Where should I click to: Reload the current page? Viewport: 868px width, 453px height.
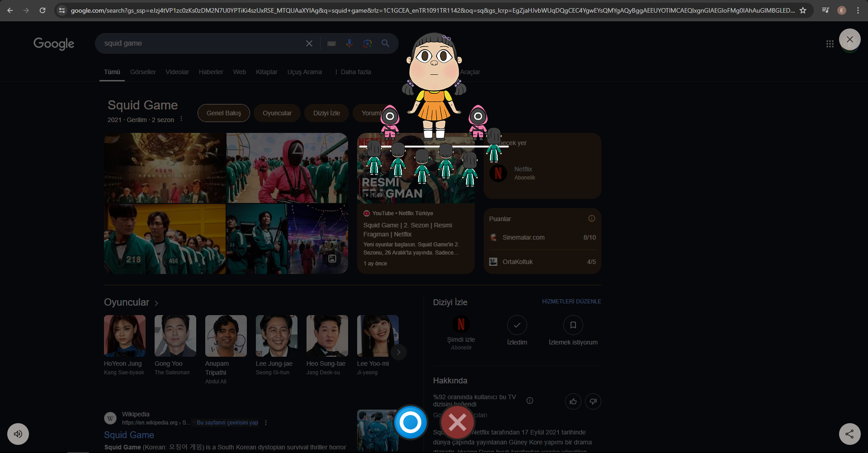pos(42,10)
